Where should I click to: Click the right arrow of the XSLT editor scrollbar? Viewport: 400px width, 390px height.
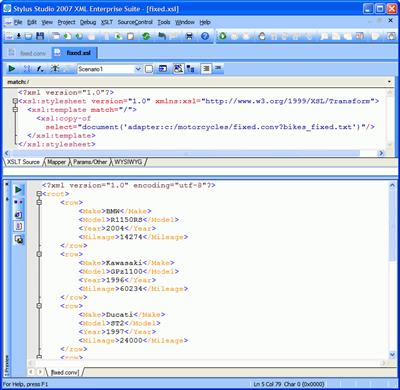tap(381, 153)
